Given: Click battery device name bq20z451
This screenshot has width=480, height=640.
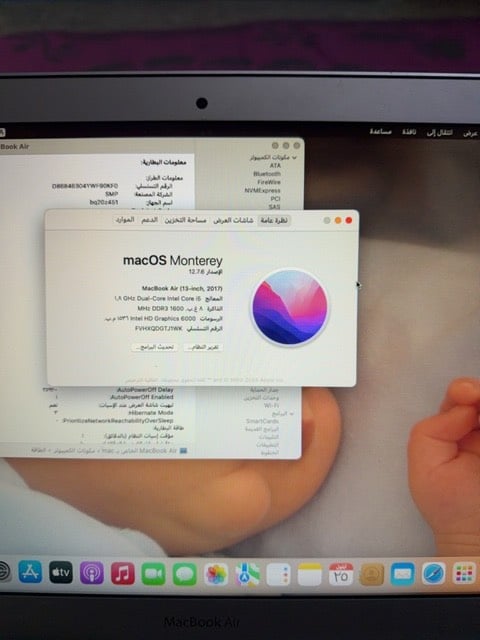Looking at the screenshot, I should (104, 202).
